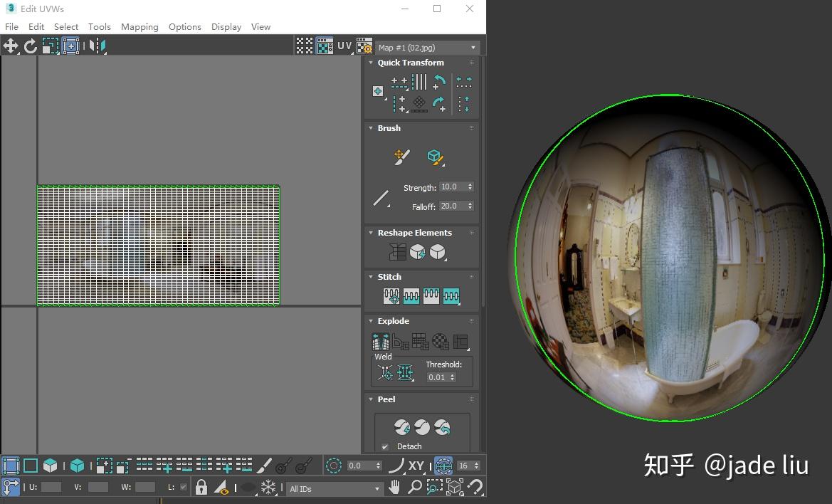Click the Linear Align vertical bars icon
Screen dimensions: 832x504
419,82
